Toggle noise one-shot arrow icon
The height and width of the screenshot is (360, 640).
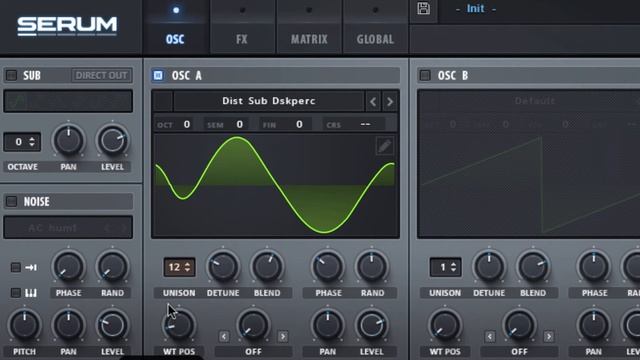(x=31, y=267)
